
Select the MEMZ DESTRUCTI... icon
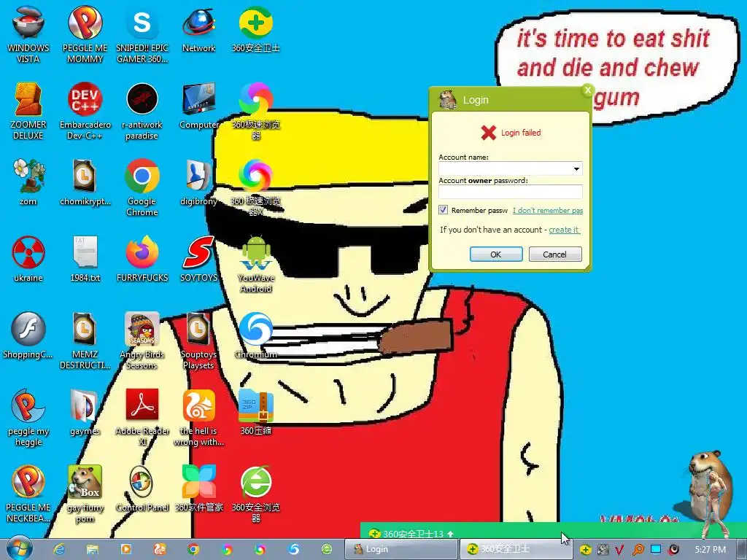(85, 341)
